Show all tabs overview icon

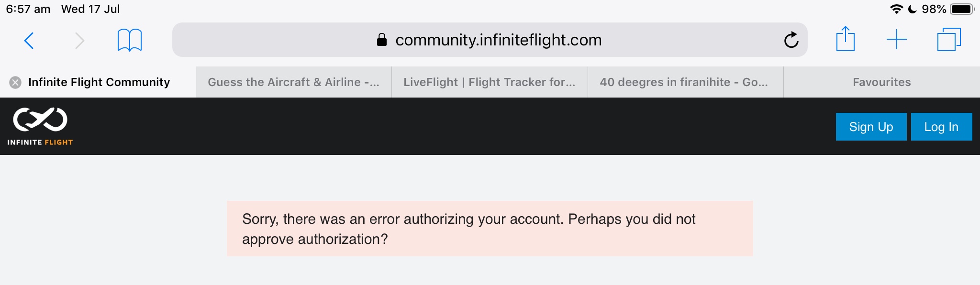coord(949,40)
